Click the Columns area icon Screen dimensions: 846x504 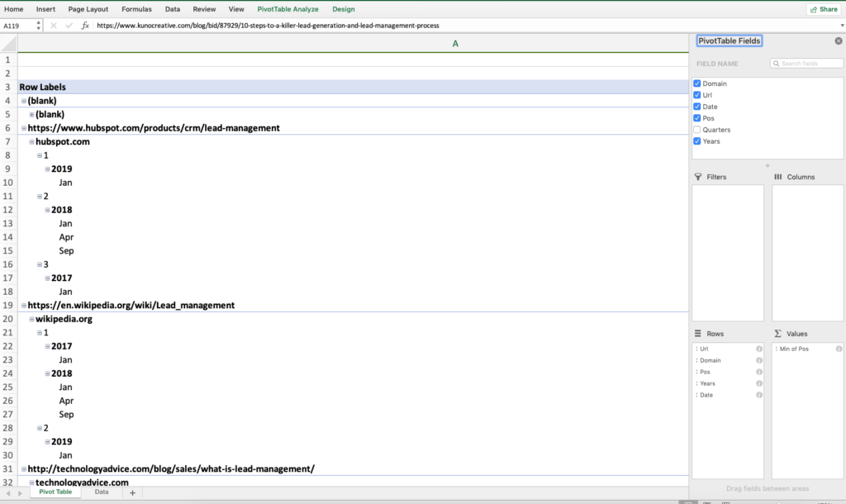click(x=778, y=177)
